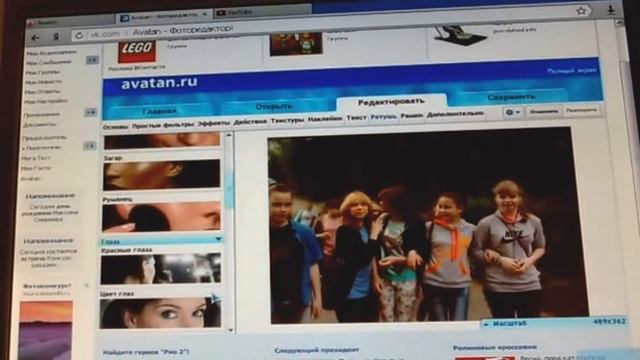This screenshot has height=360, width=640.
Task: Open the Текстуры menu
Action: [x=287, y=120]
